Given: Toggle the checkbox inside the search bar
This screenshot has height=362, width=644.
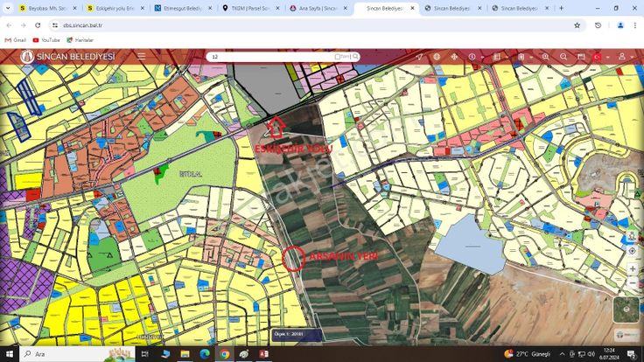Looking at the screenshot, I should point(338,57).
